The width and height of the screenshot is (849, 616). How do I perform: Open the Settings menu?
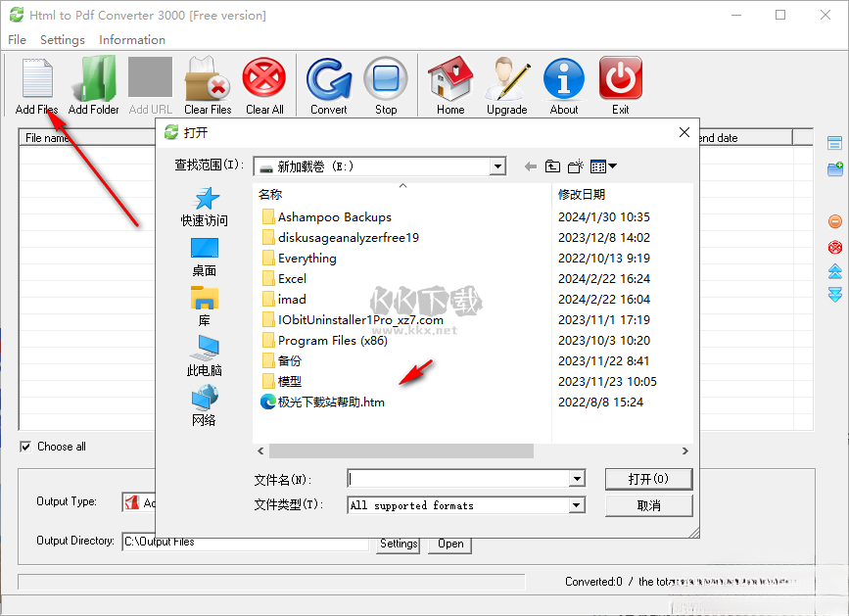62,40
